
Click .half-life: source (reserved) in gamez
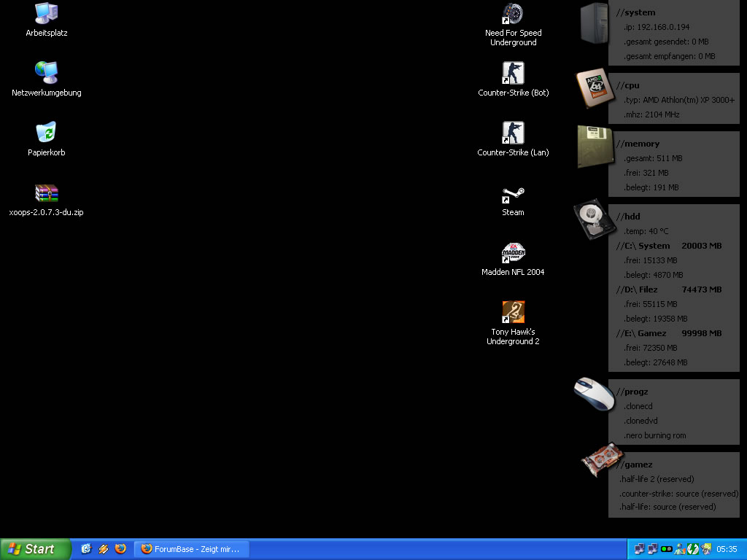pos(667,507)
